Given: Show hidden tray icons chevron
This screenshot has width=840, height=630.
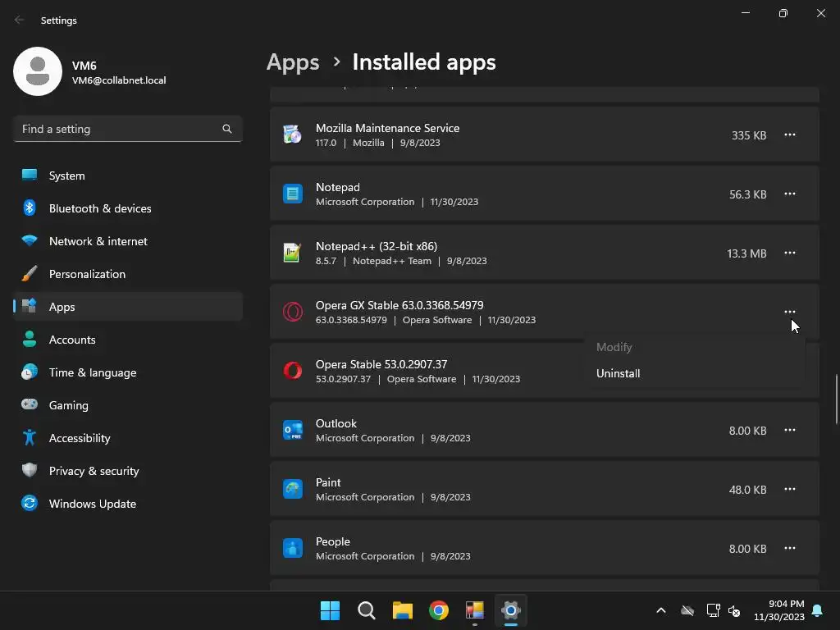Looking at the screenshot, I should [x=661, y=610].
